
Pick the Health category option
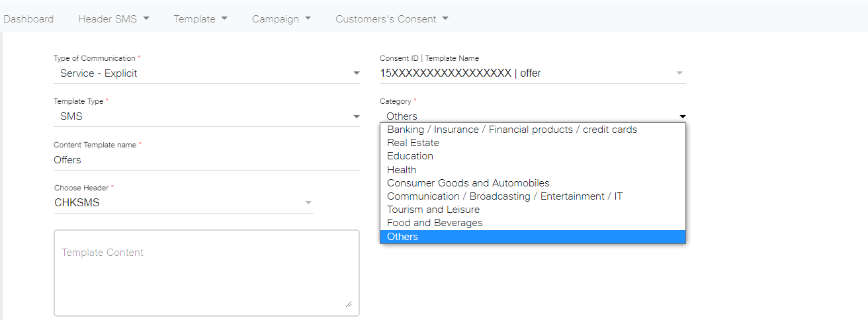click(533, 170)
